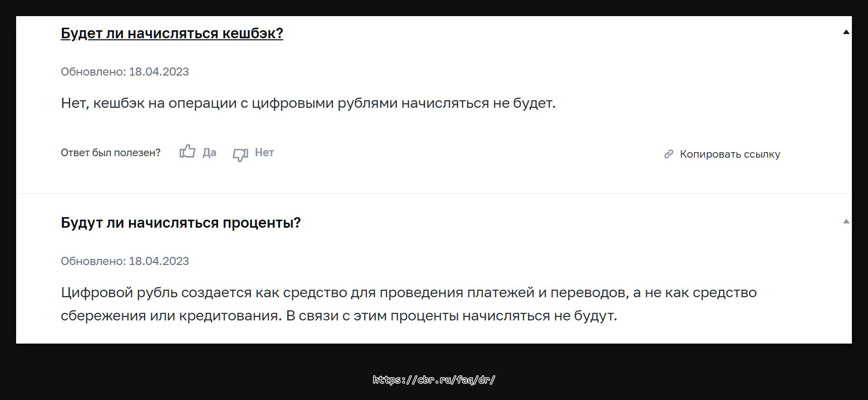Collapse the interest question with its arrow
This screenshot has width=868, height=400.
click(846, 222)
